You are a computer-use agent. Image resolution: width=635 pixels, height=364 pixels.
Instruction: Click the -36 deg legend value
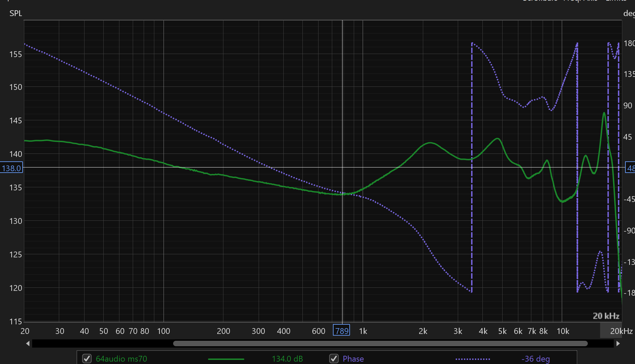tap(535, 359)
